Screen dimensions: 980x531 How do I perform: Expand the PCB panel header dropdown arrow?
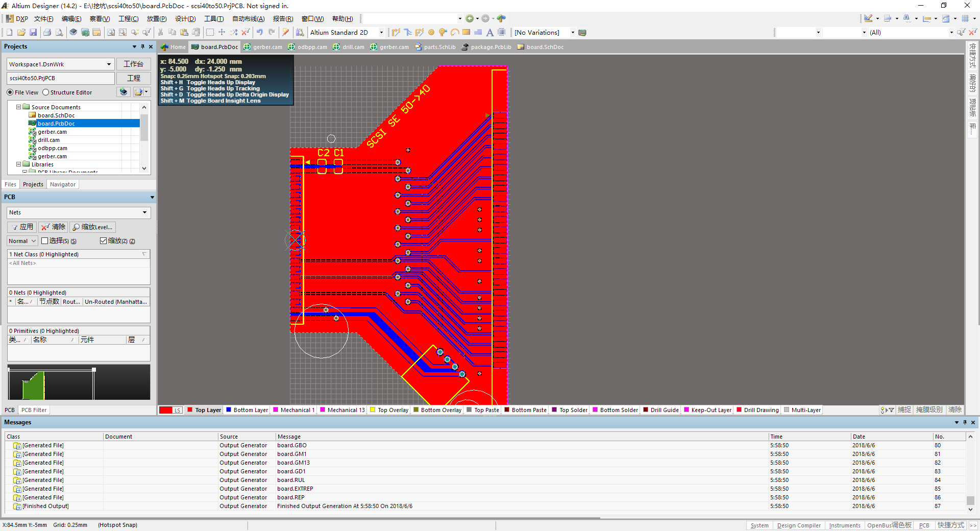pos(152,197)
